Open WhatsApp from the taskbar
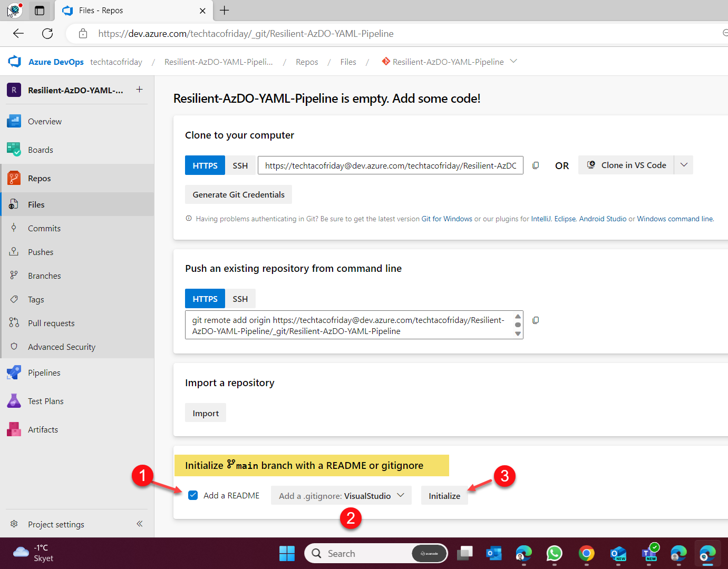 (555, 553)
